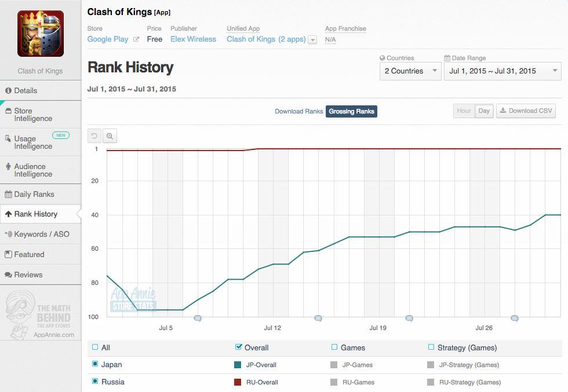Click the Keywords / ASO icon
The image size is (568, 392).
pyautogui.click(x=8, y=234)
